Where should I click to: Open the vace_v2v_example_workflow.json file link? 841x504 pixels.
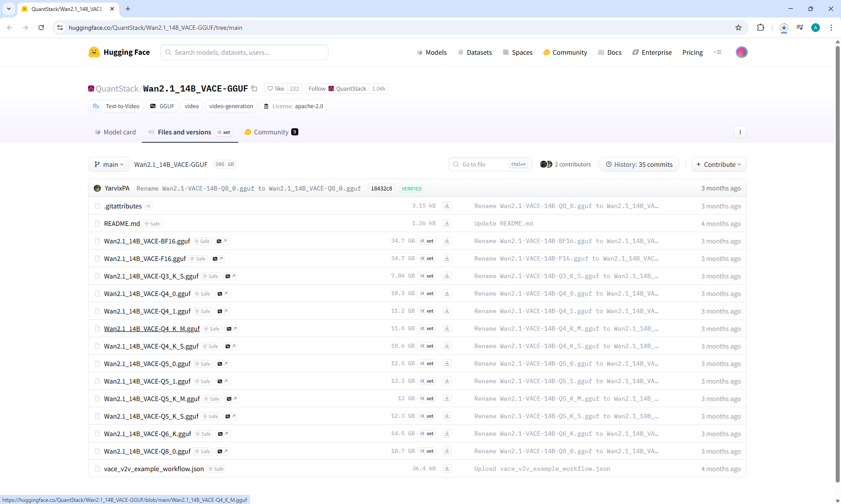tap(154, 469)
